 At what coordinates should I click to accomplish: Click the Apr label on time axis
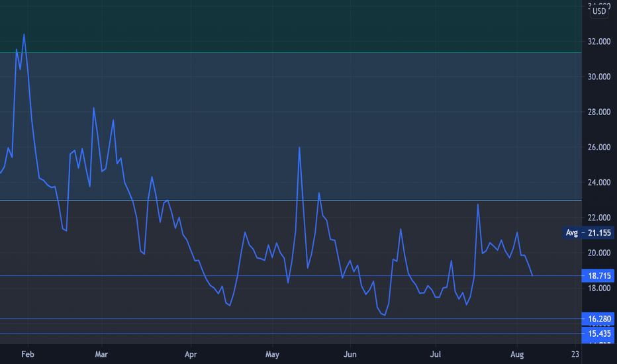click(191, 354)
